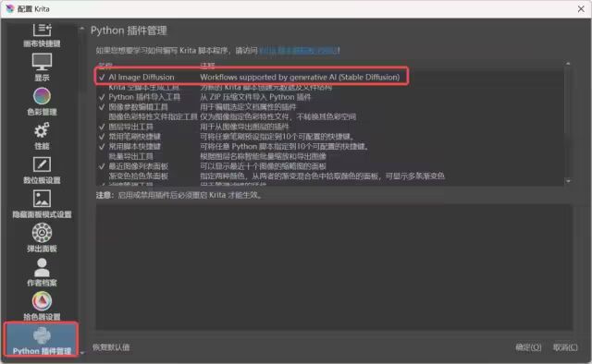Open the 作者档案 author profile page

pyautogui.click(x=42, y=273)
